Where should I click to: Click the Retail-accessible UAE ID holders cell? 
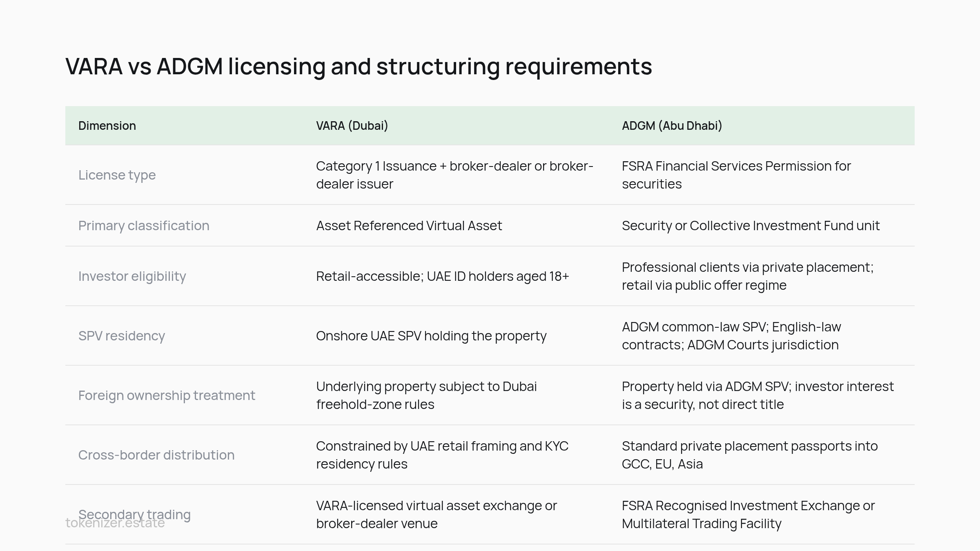click(x=442, y=276)
